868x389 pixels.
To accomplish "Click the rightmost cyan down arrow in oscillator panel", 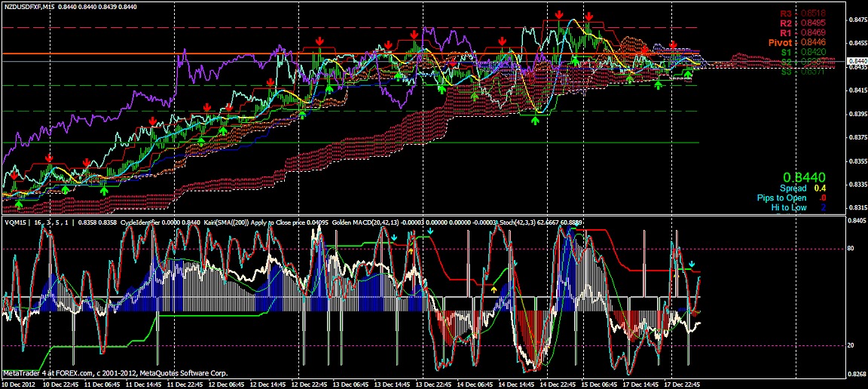I will (x=692, y=263).
